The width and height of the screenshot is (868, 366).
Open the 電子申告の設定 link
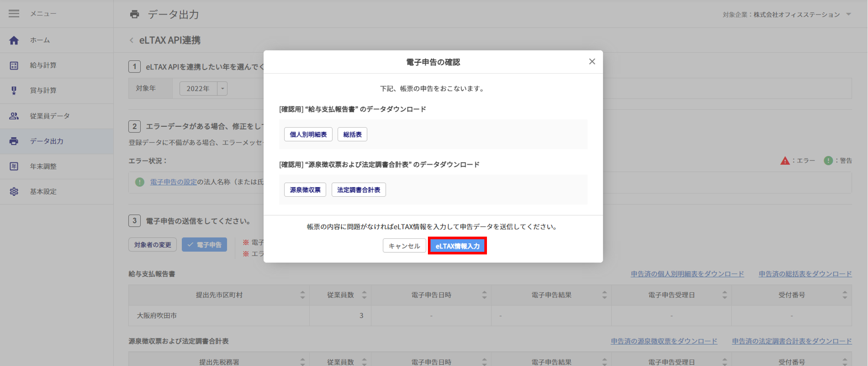(174, 182)
